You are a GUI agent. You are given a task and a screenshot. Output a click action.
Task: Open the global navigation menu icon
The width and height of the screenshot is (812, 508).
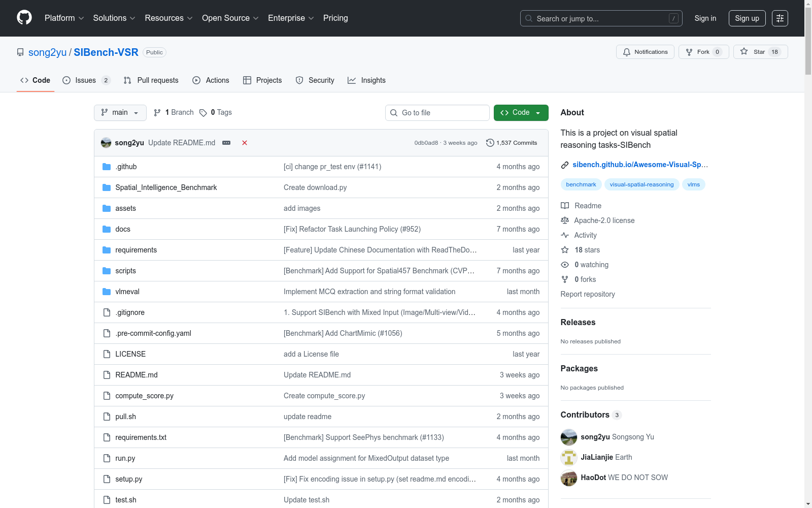click(x=780, y=18)
